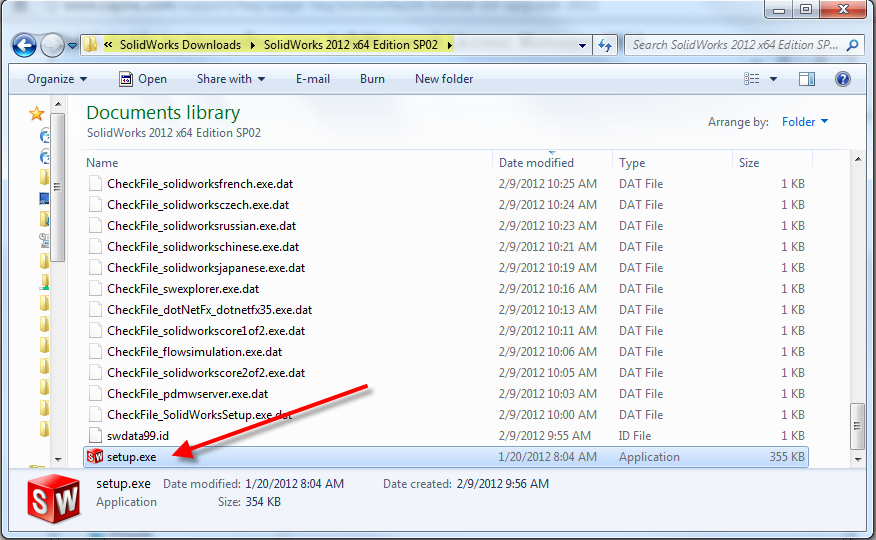
Task: Click the New folder button
Action: [444, 79]
